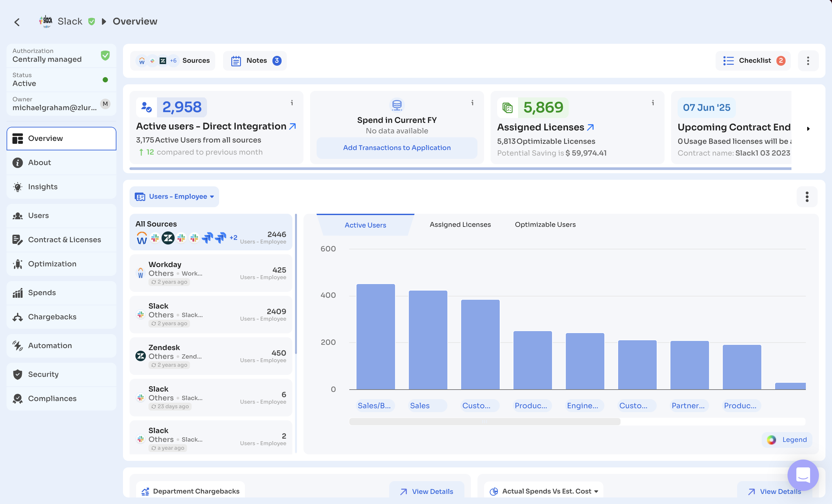Click the summary cards horizontal scrollbar
832x504 pixels.
pyautogui.click(x=460, y=168)
